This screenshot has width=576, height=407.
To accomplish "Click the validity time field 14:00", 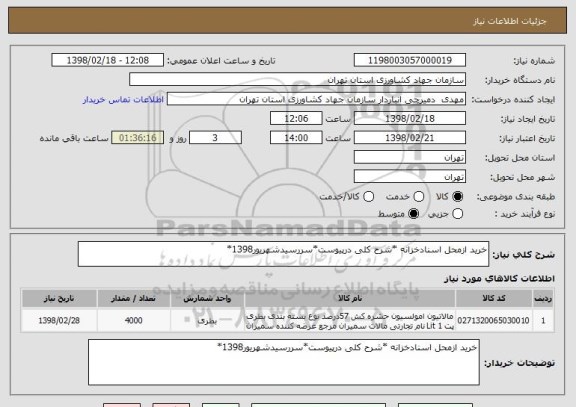I will pos(296,138).
